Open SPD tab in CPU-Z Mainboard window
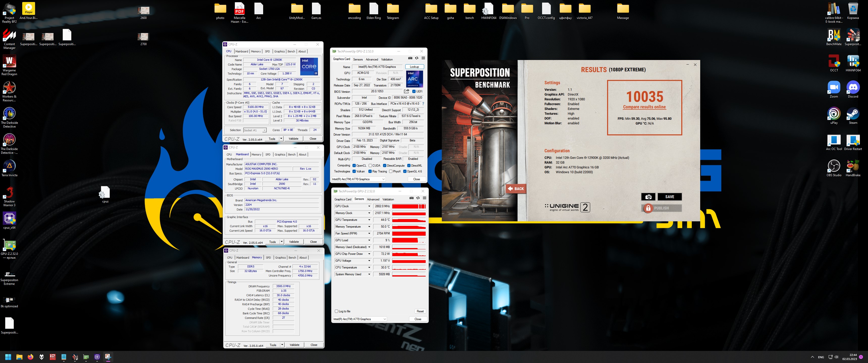This screenshot has width=868, height=363. pyautogui.click(x=268, y=155)
